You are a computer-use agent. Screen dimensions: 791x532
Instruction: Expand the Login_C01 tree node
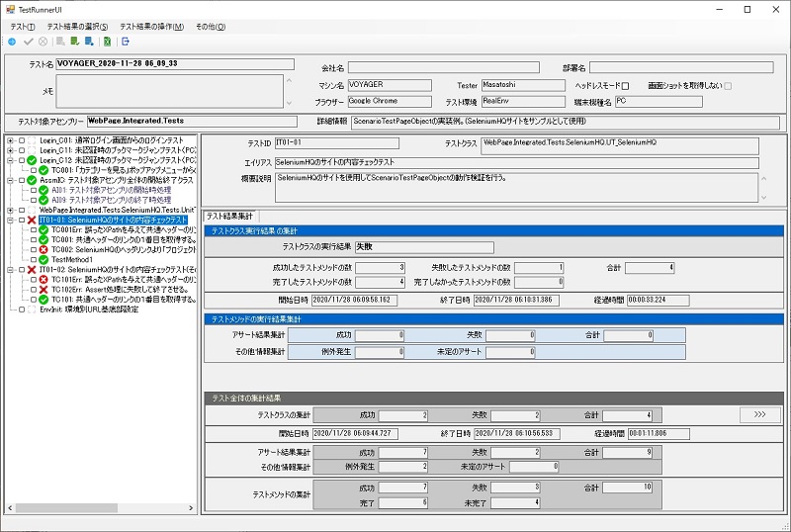10,140
